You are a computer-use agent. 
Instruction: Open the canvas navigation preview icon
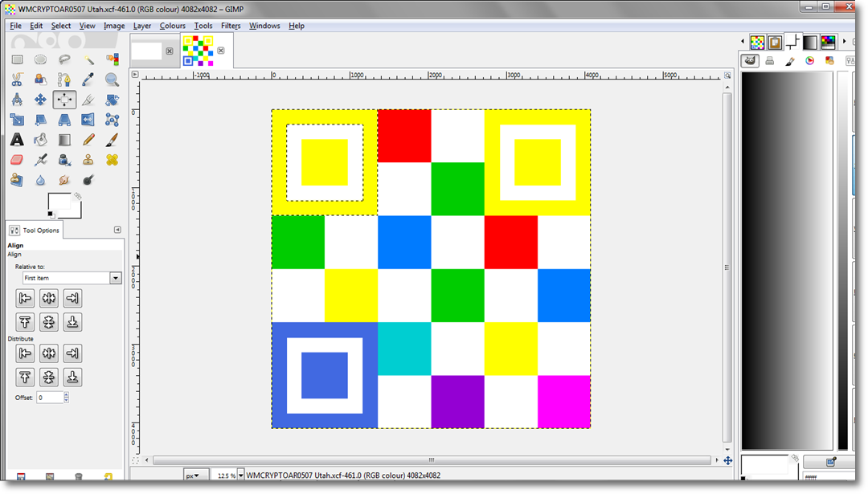click(728, 461)
